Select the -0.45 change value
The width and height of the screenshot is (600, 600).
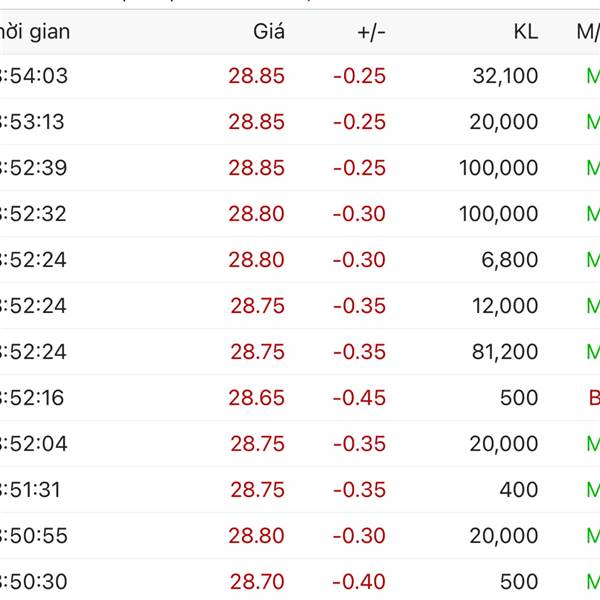[359, 397]
